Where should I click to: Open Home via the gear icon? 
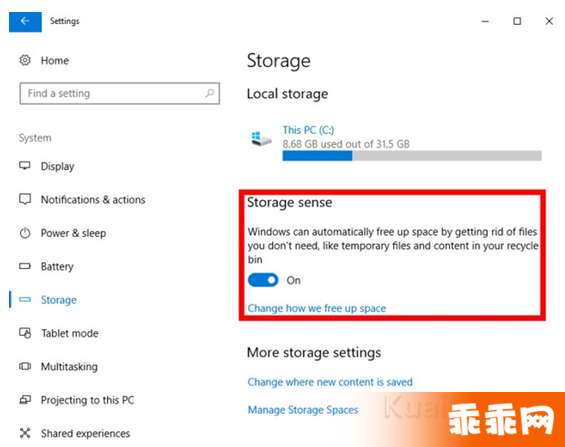25,60
